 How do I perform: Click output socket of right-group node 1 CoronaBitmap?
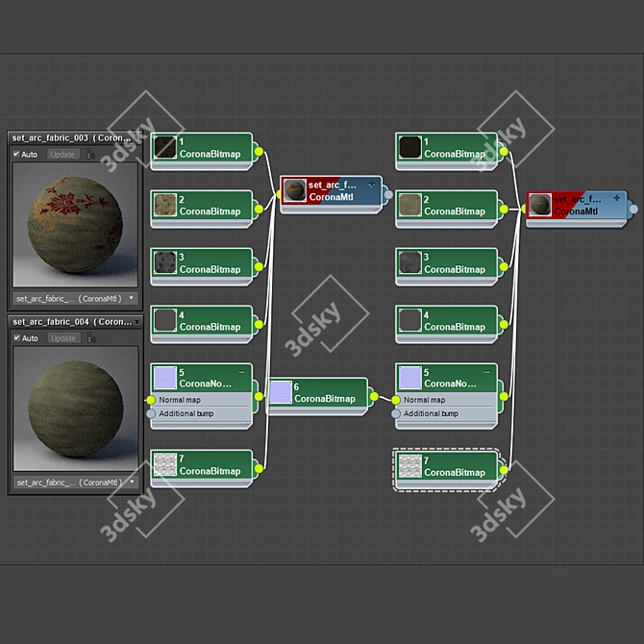504,152
